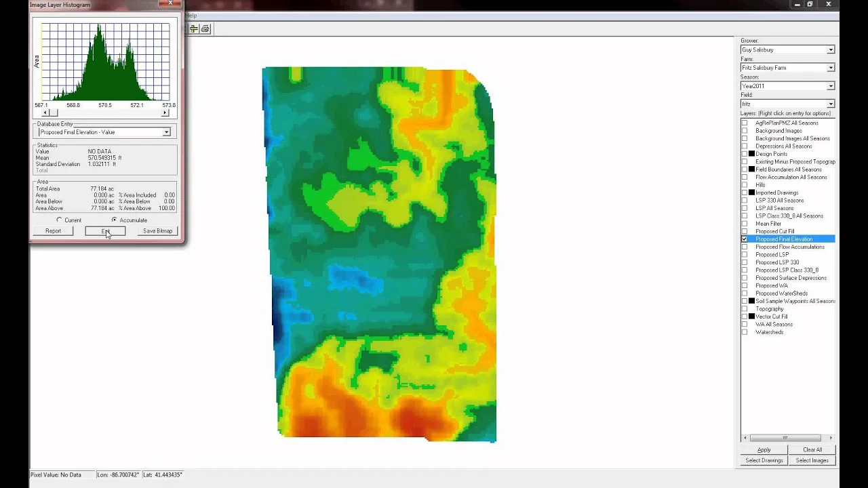Open the Database Entry dropdown
This screenshot has height=488, width=868.
(166, 132)
